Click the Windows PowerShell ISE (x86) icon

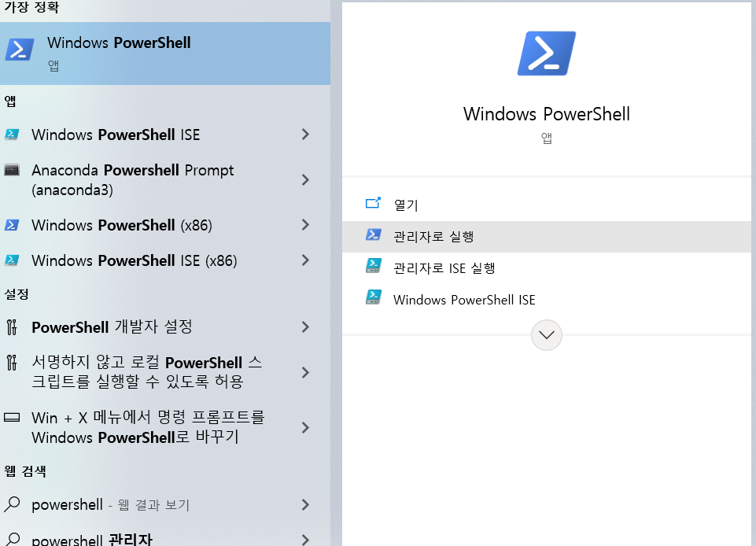(12, 260)
